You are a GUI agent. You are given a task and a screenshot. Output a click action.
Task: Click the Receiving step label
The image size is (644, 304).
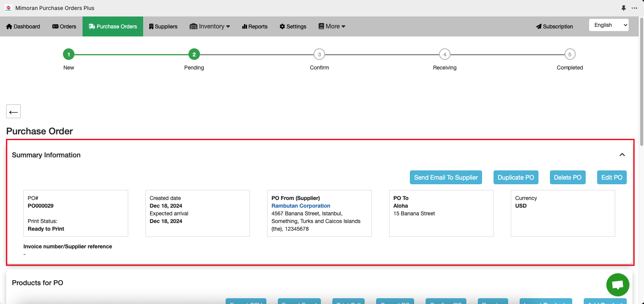[x=445, y=68]
